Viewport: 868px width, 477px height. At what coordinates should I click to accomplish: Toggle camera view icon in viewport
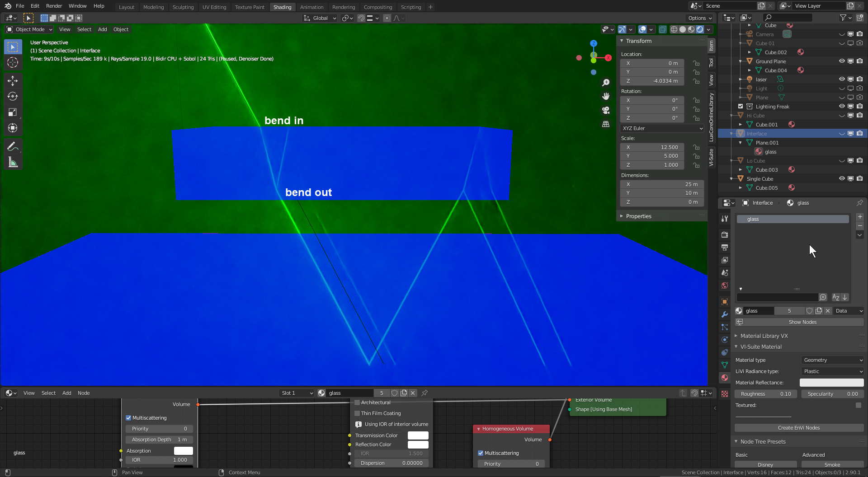pyautogui.click(x=606, y=110)
